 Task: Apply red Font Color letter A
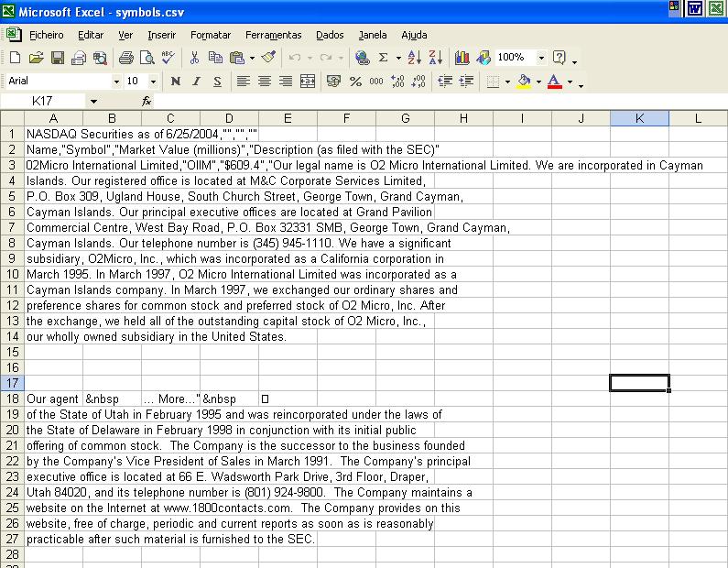click(x=554, y=82)
